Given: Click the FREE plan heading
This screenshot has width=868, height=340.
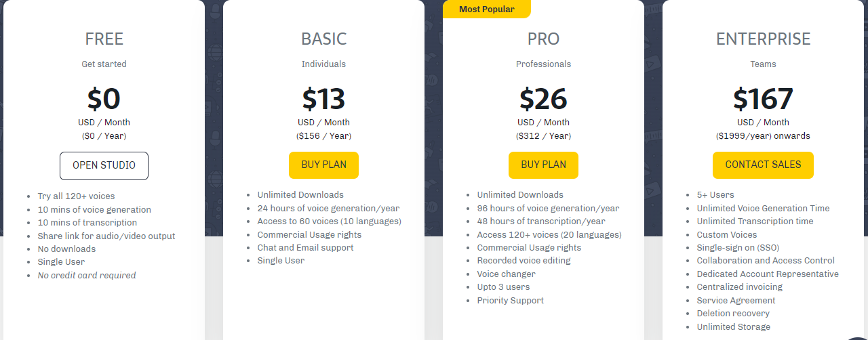Looking at the screenshot, I should [x=104, y=39].
